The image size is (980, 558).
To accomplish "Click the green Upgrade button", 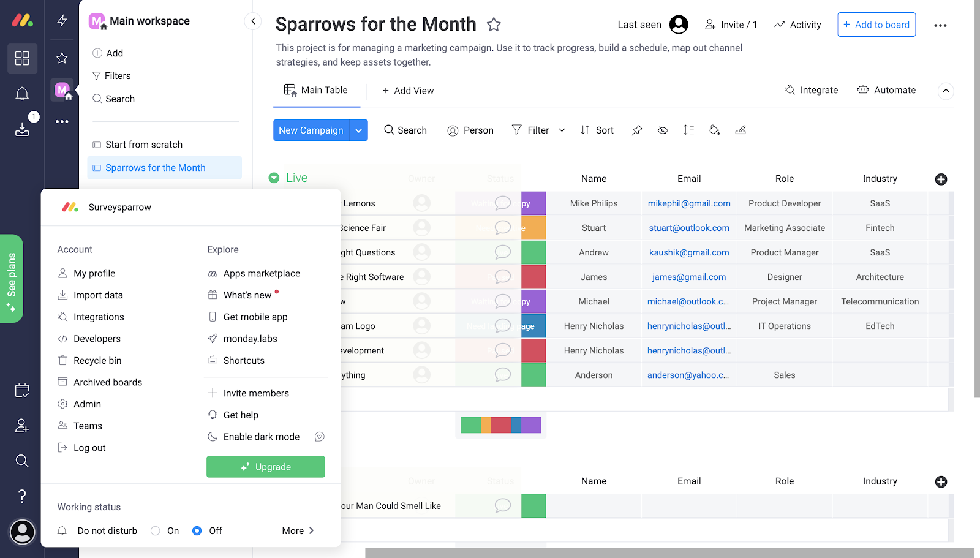I will [266, 467].
